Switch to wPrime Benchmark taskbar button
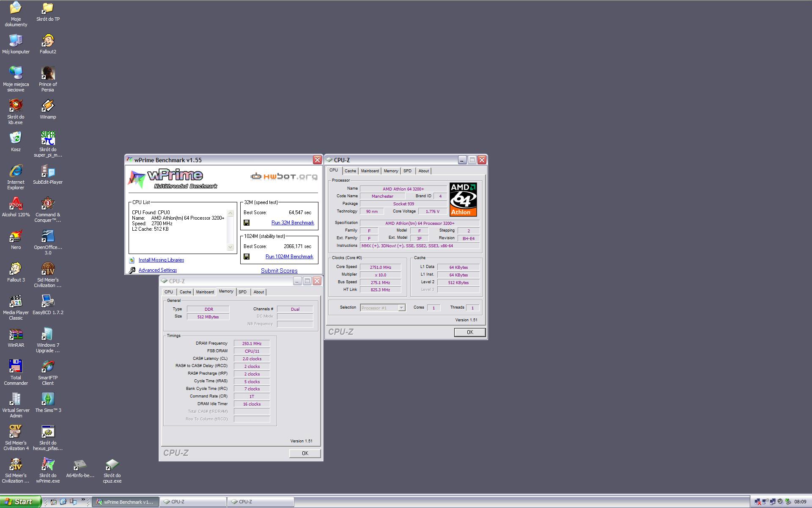The height and width of the screenshot is (508, 812). (x=126, y=502)
